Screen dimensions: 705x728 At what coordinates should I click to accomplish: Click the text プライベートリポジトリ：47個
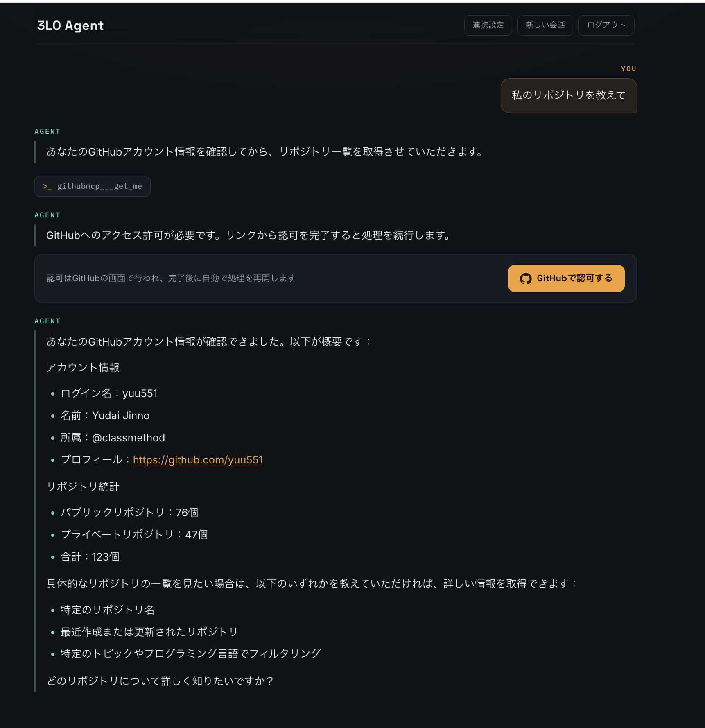tap(134, 535)
